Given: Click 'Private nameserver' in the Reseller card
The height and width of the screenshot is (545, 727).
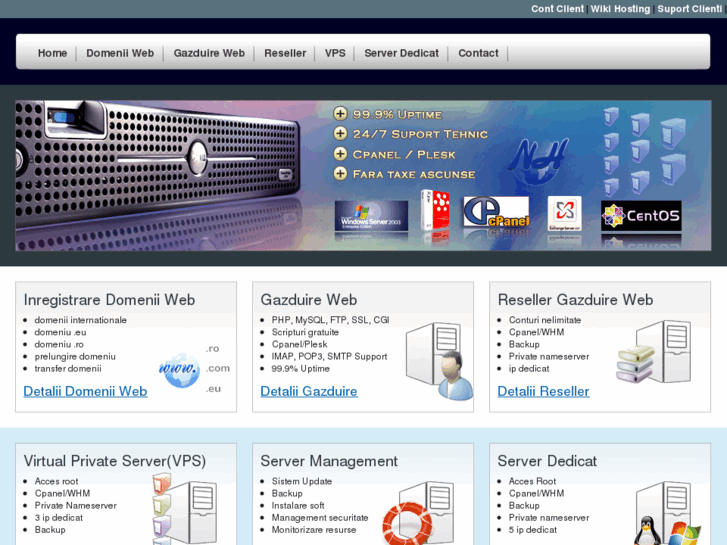Looking at the screenshot, I should pyautogui.click(x=549, y=357).
